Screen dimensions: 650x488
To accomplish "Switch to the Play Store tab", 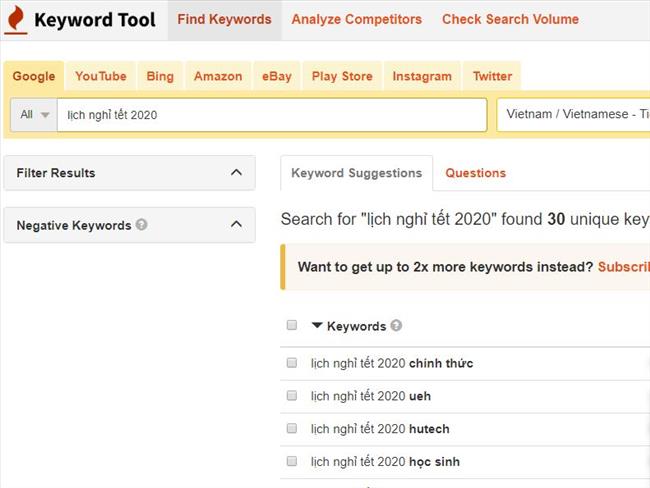I will (x=342, y=76).
